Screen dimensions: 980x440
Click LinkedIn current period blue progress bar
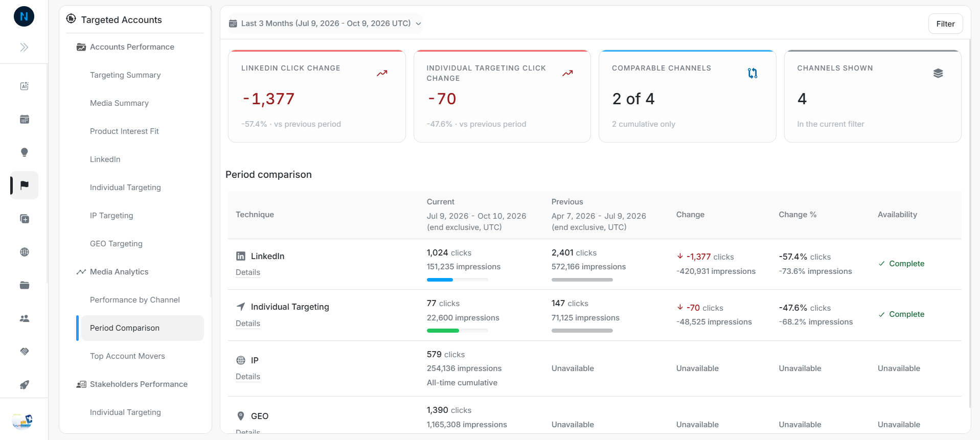coord(440,280)
